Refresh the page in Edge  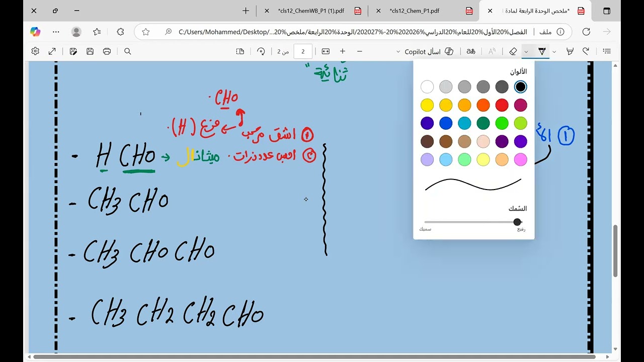coord(586,32)
